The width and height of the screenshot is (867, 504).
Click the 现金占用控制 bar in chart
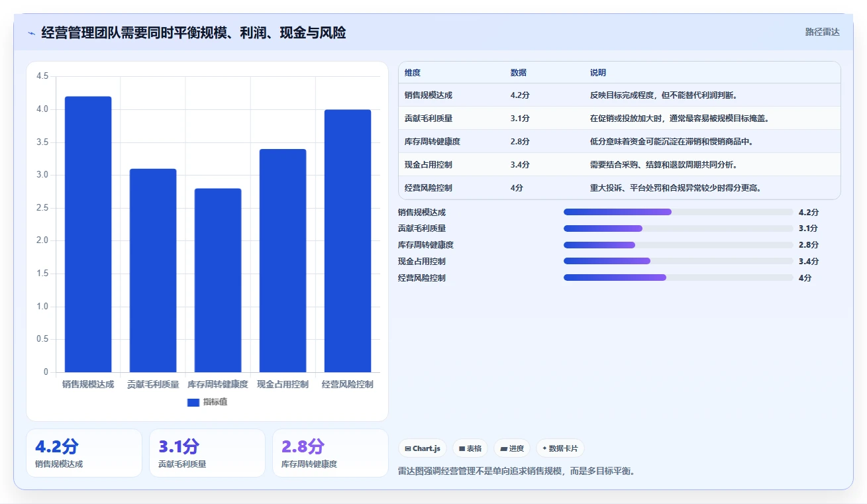[283, 260]
